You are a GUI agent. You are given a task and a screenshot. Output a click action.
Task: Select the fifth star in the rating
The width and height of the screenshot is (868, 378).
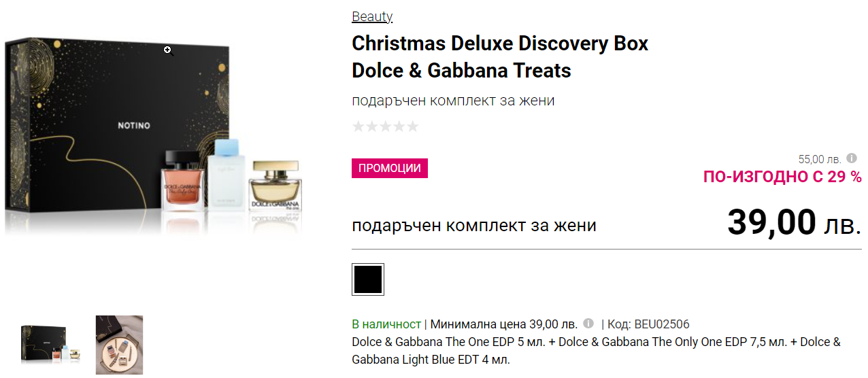click(412, 126)
